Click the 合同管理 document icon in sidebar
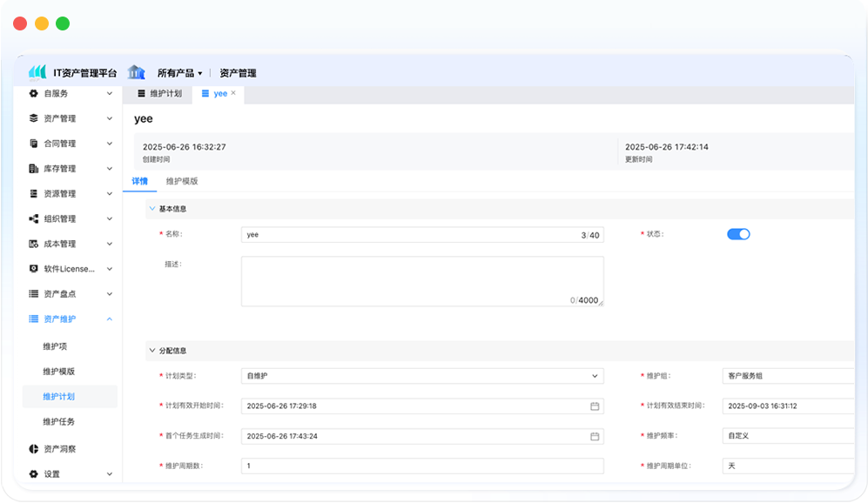Screen dimensions: 868x503 (33, 144)
